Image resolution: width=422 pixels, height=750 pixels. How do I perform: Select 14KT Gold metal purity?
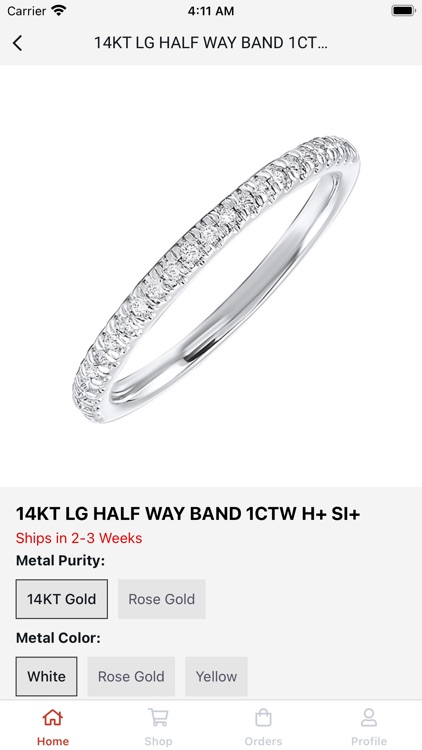62,599
